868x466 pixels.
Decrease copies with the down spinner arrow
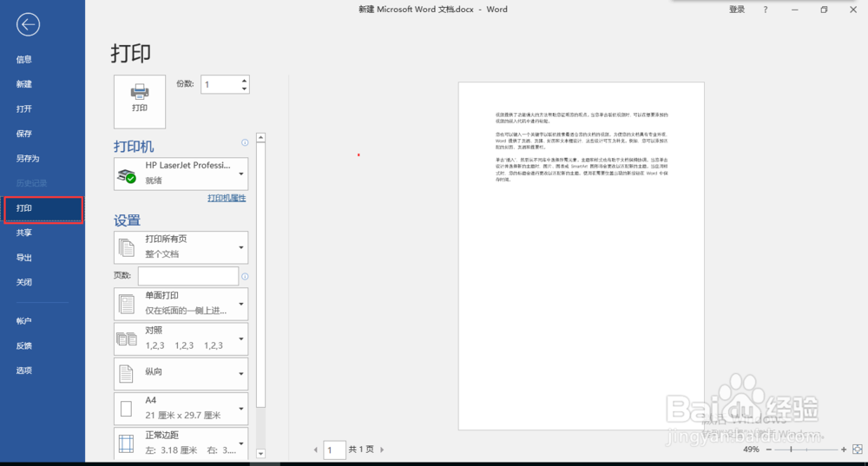click(244, 89)
